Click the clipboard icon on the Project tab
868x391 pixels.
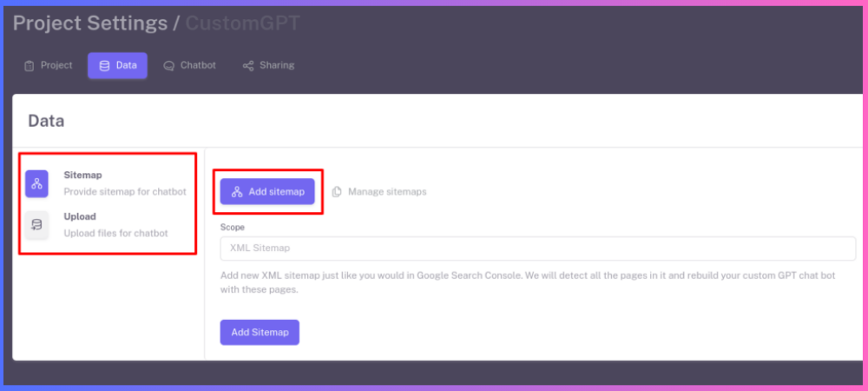coord(30,66)
